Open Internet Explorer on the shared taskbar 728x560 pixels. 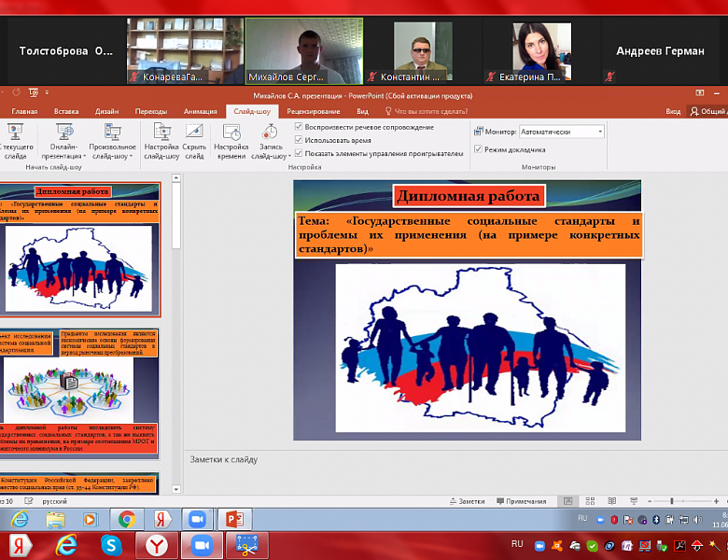pos(20,519)
